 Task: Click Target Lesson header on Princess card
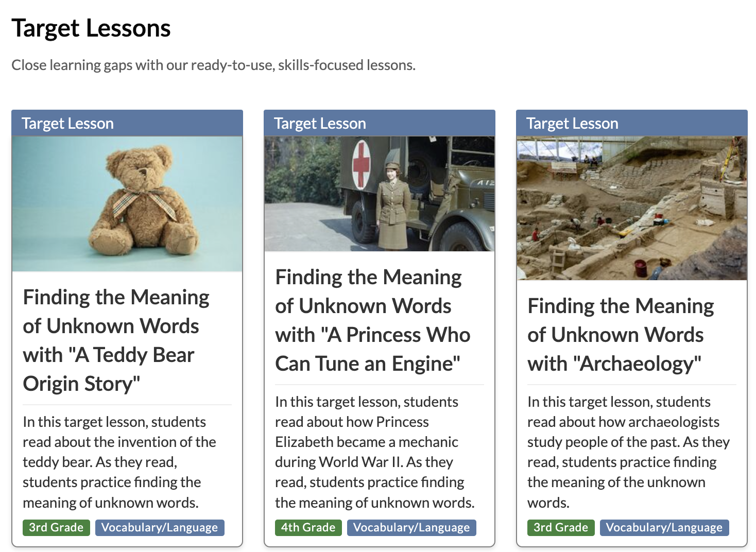[320, 124]
